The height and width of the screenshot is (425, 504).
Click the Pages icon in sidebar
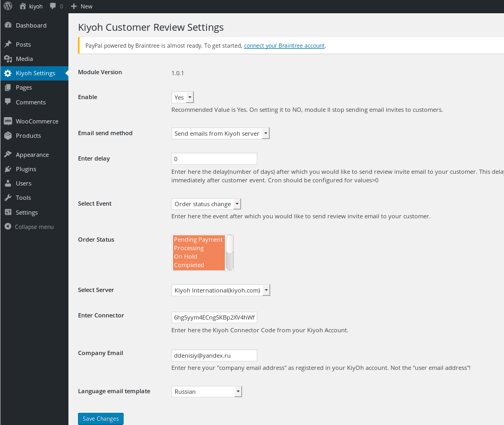tap(8, 87)
